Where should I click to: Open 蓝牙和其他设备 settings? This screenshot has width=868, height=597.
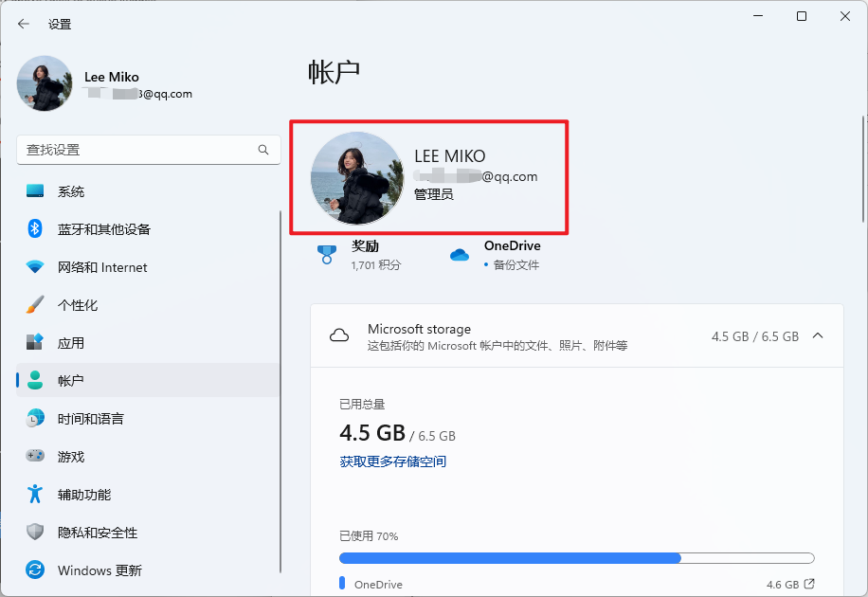148,228
